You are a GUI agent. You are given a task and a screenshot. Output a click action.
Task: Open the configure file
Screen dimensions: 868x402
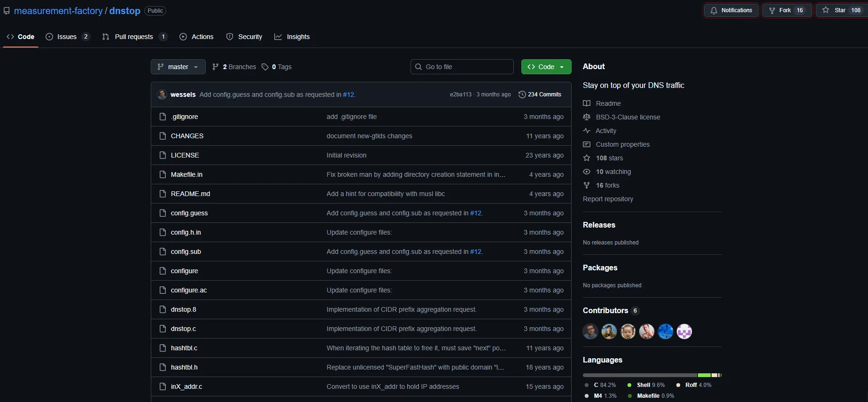(x=184, y=271)
